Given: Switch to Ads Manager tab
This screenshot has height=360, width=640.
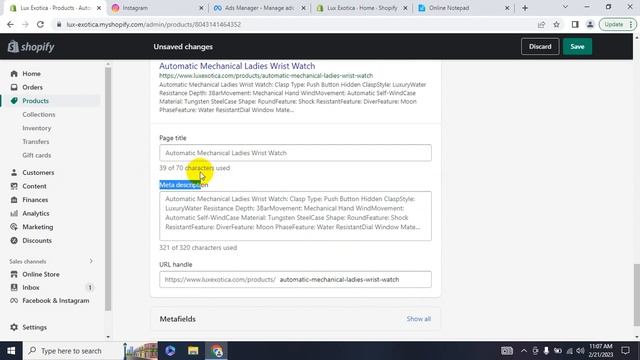Looking at the screenshot, I should tap(260, 8).
